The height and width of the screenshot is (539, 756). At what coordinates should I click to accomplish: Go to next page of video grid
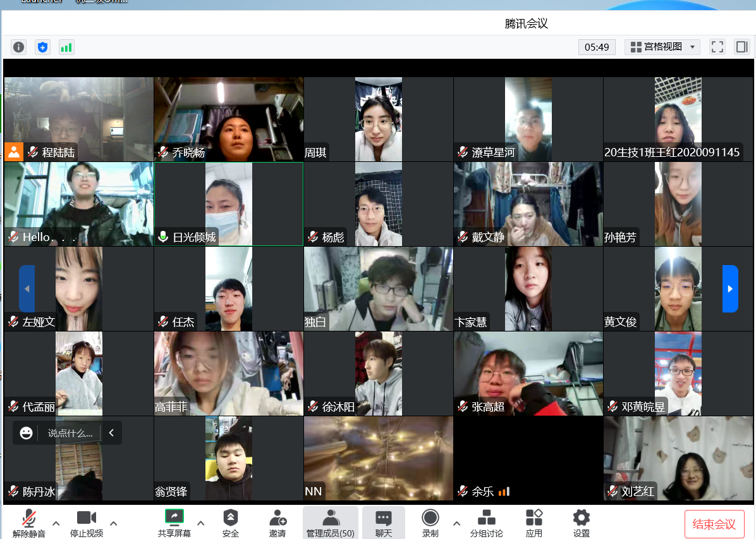click(730, 288)
